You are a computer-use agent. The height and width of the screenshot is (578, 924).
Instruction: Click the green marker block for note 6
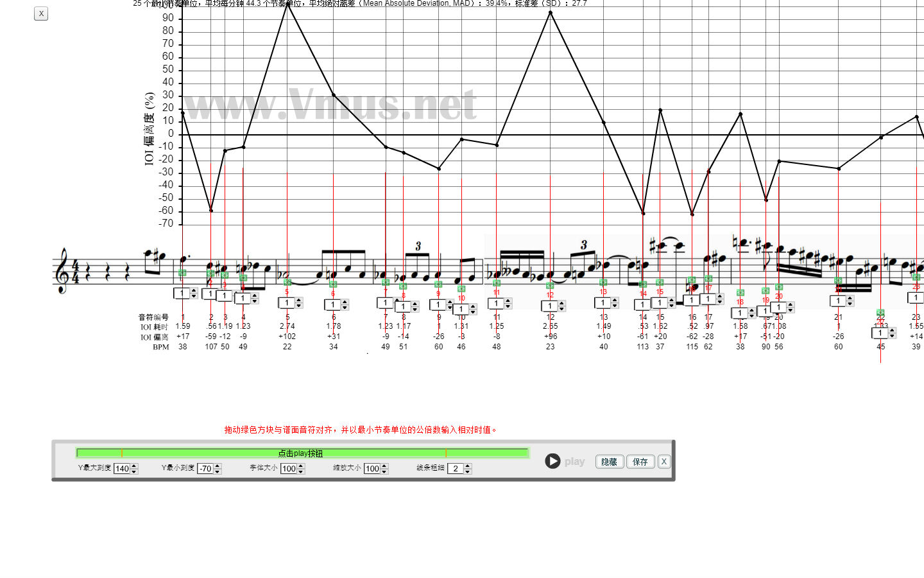coord(333,284)
